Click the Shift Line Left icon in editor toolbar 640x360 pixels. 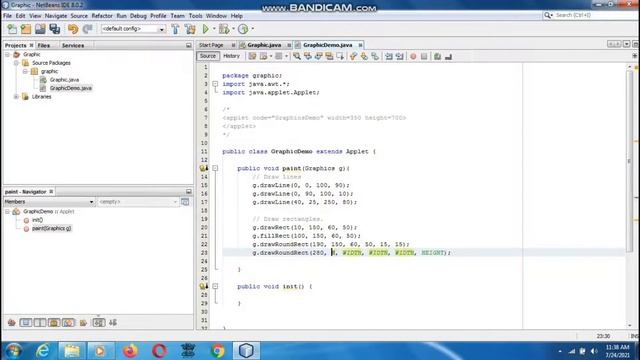(x=389, y=56)
